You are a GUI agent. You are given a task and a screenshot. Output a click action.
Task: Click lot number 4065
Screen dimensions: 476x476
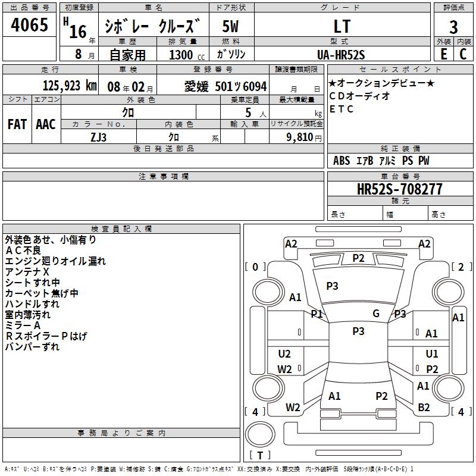(x=29, y=24)
